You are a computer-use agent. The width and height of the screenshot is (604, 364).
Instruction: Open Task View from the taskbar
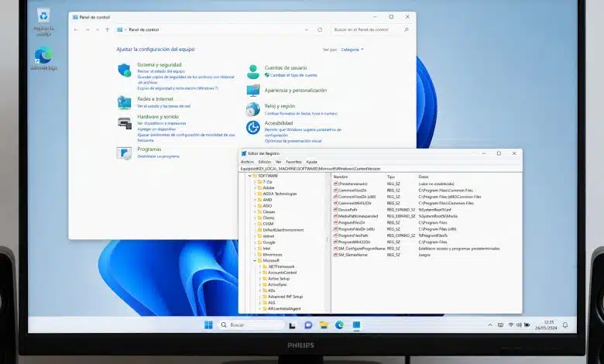293,325
